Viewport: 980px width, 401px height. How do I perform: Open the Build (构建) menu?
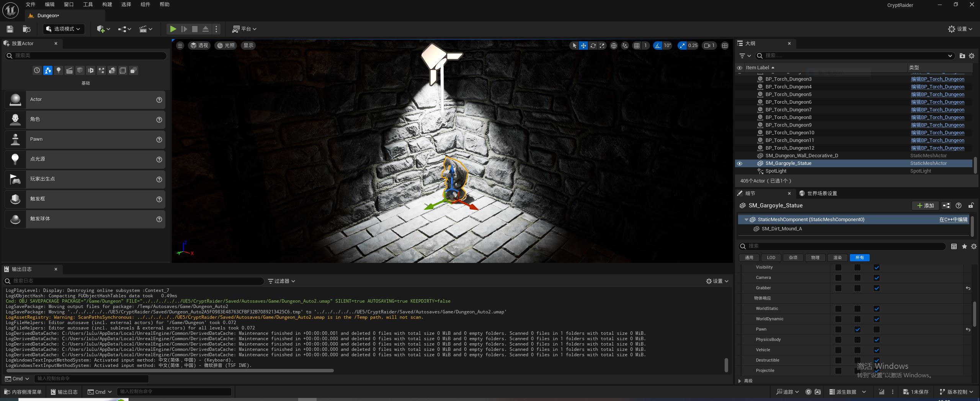click(x=107, y=5)
